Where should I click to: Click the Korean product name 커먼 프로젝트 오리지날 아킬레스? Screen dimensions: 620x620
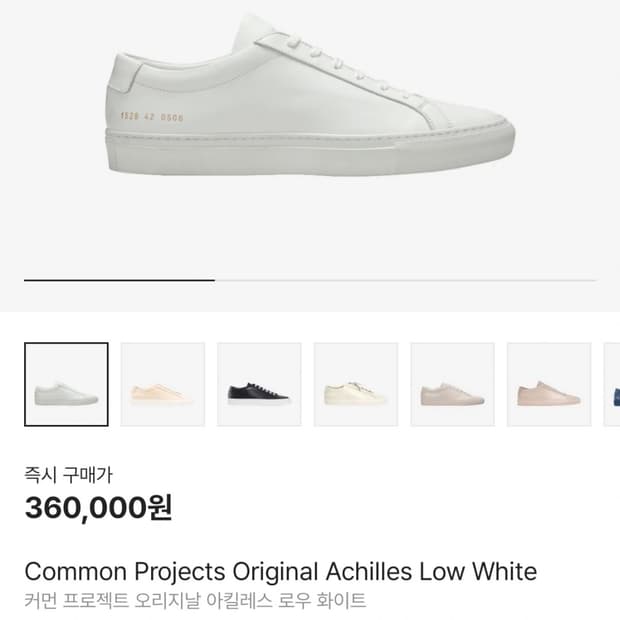pyautogui.click(x=195, y=601)
